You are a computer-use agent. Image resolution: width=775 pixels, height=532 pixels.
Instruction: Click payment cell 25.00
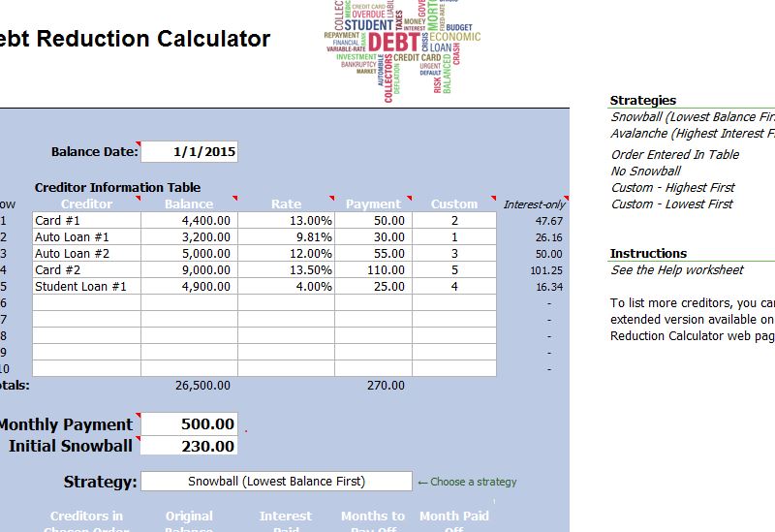pyautogui.click(x=374, y=286)
